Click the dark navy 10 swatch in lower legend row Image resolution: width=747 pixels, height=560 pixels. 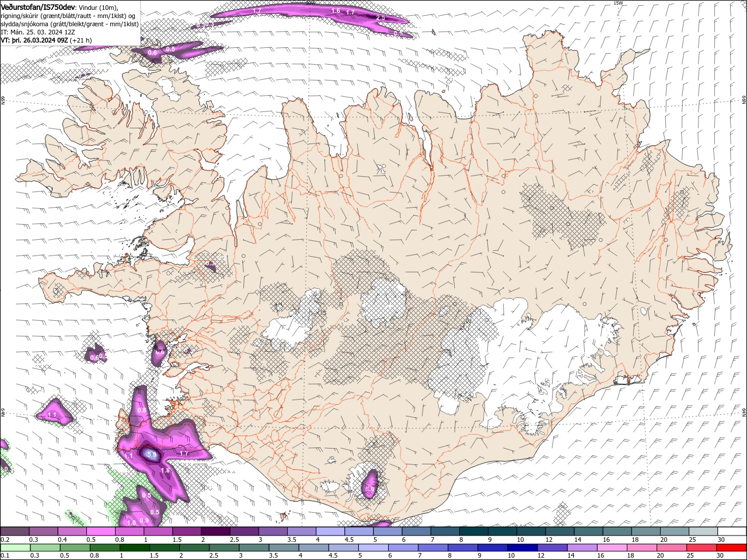pyautogui.click(x=523, y=548)
